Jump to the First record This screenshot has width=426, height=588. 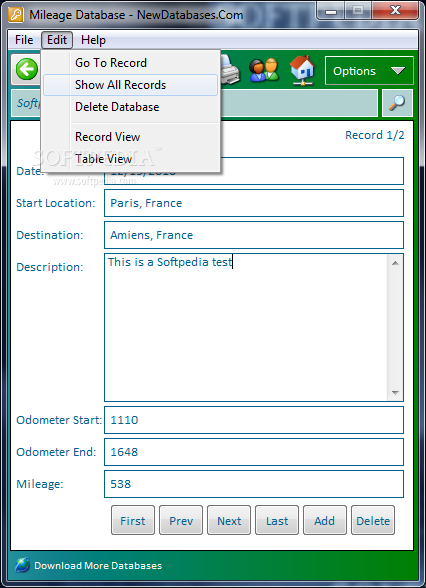click(133, 520)
